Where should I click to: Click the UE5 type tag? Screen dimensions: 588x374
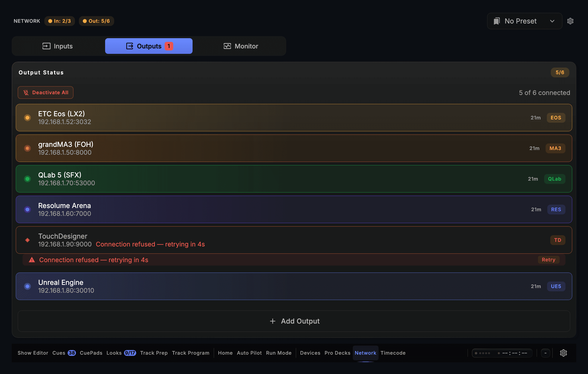tap(556, 286)
